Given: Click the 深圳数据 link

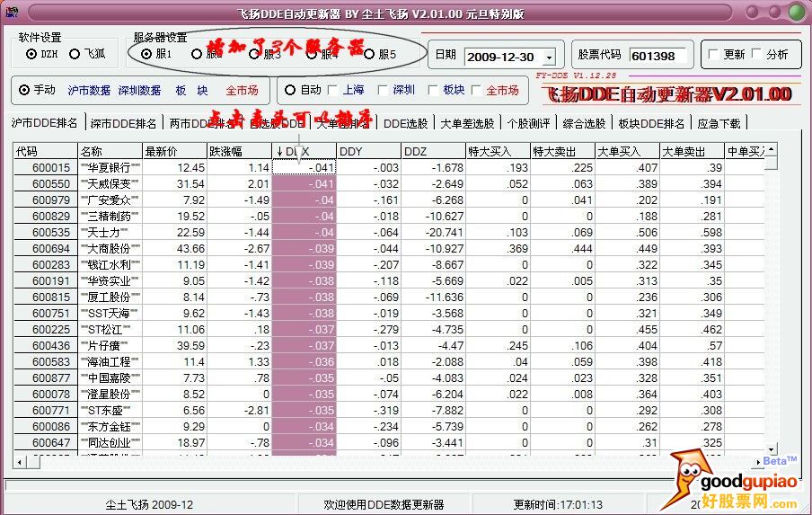Looking at the screenshot, I should tap(139, 90).
